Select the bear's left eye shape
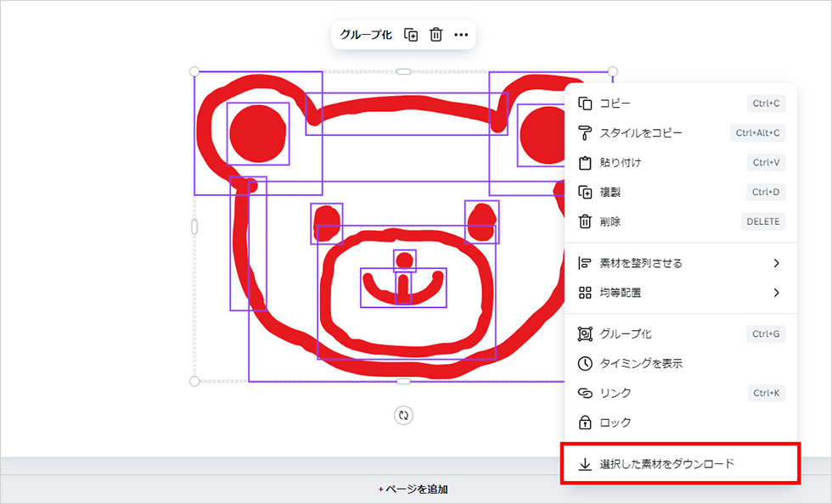This screenshot has height=504, width=832. point(326,224)
